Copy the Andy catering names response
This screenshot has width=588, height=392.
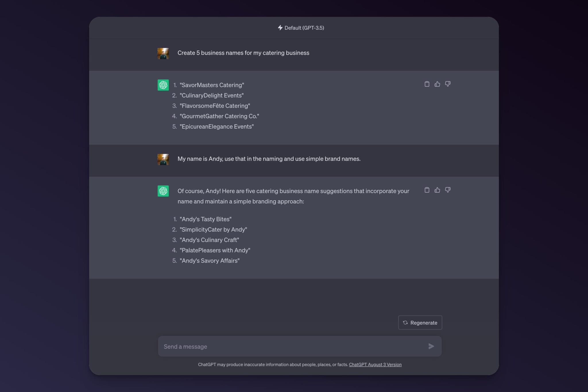click(x=427, y=190)
